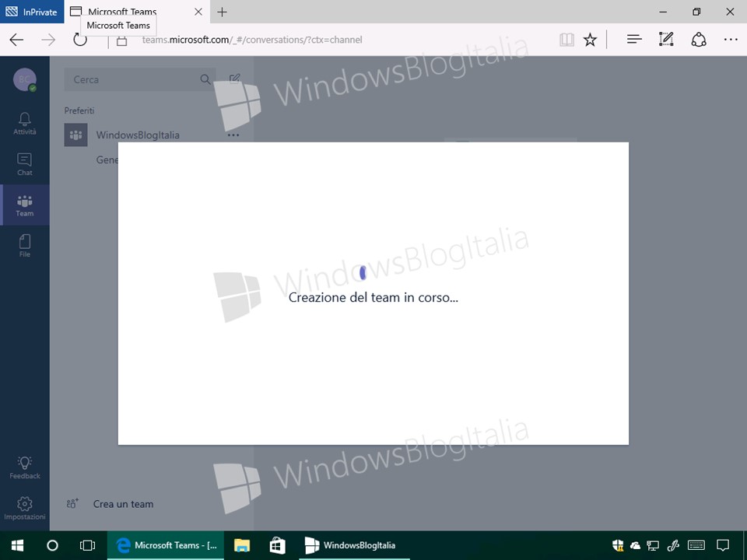Make a Web Note with the pen icon
The height and width of the screenshot is (560, 747).
click(666, 40)
